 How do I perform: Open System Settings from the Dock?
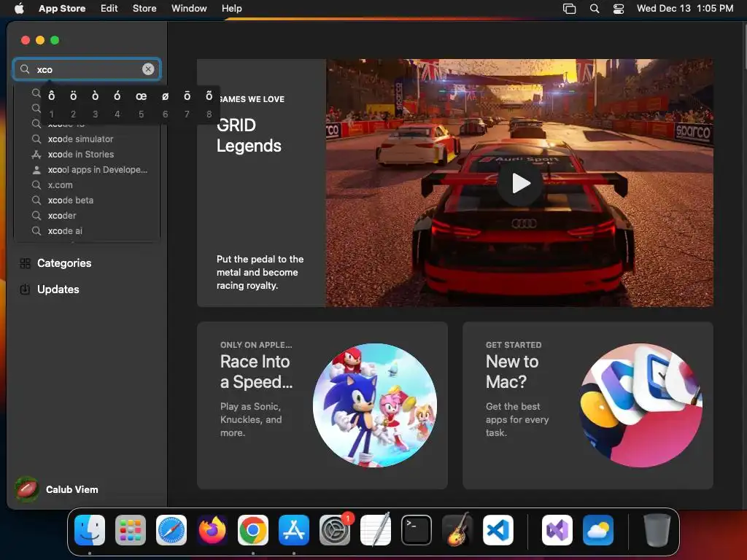click(334, 529)
